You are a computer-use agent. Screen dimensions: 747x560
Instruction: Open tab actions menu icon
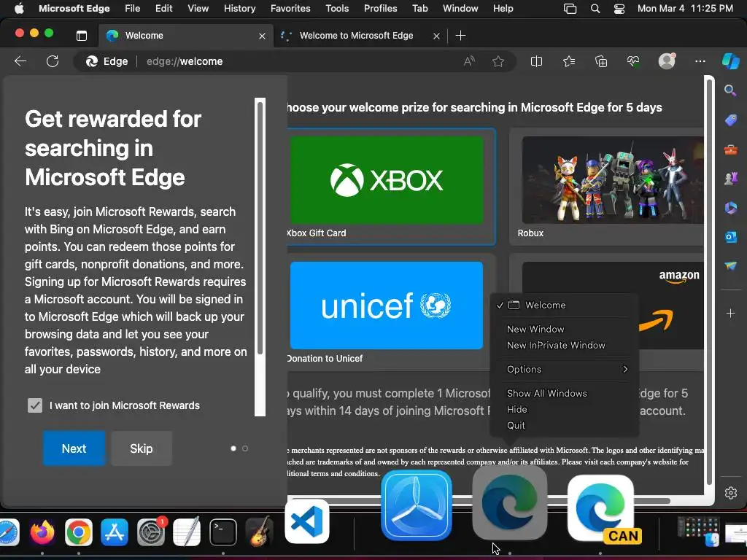point(82,36)
